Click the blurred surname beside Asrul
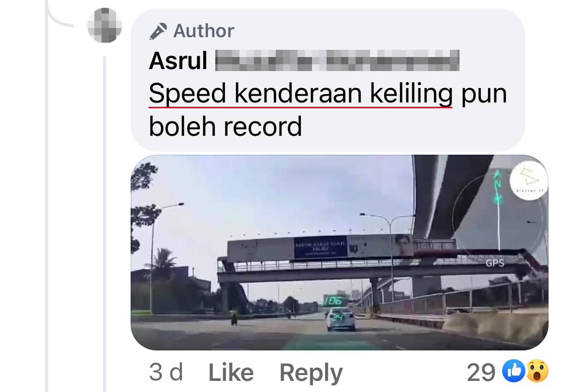Viewport: 566px width, 392px height. 337,60
